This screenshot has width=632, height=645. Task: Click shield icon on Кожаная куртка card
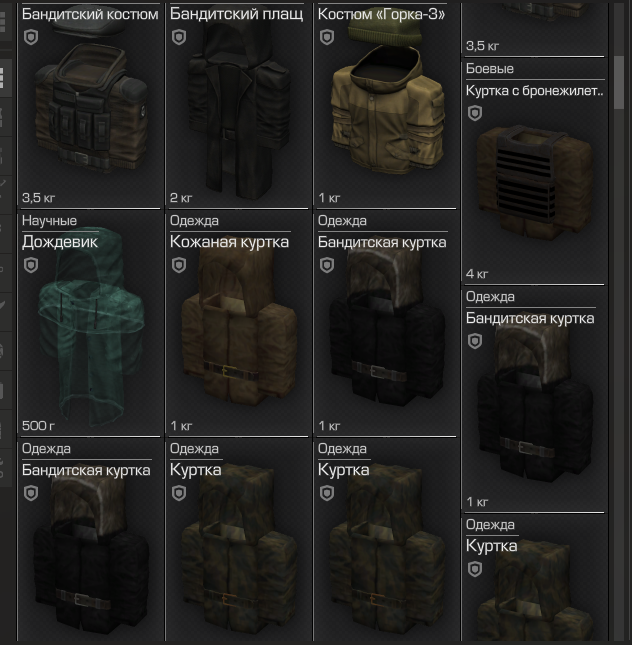[179, 265]
